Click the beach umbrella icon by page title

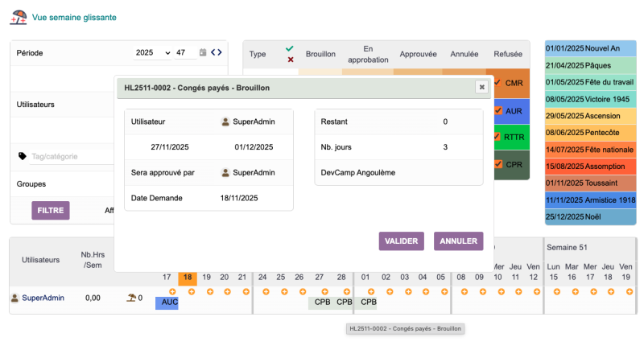tap(17, 16)
